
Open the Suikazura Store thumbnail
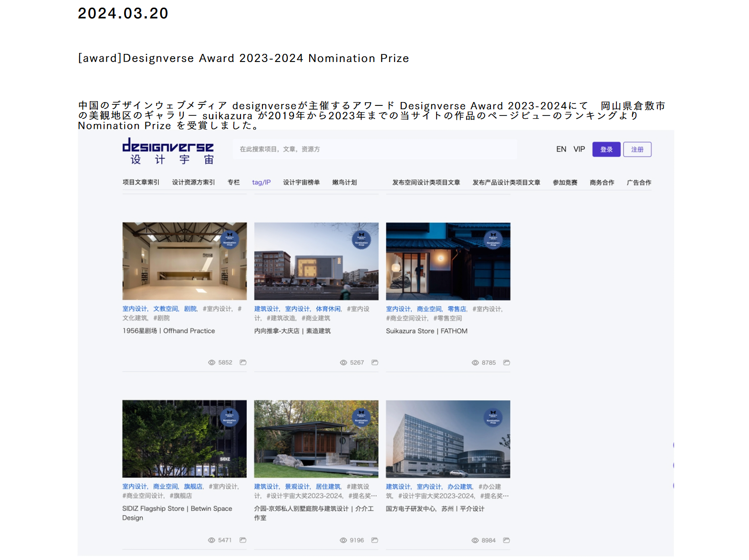448,261
